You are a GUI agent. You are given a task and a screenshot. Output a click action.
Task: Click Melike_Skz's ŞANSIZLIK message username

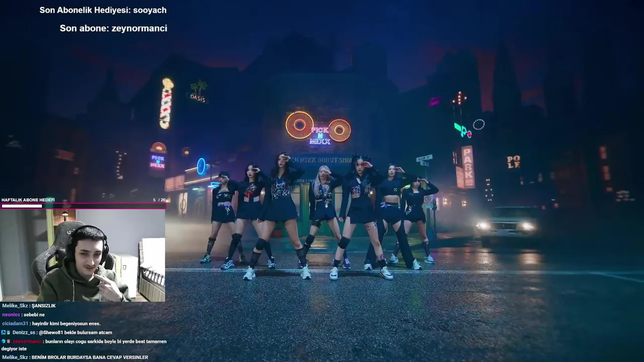pos(15,306)
